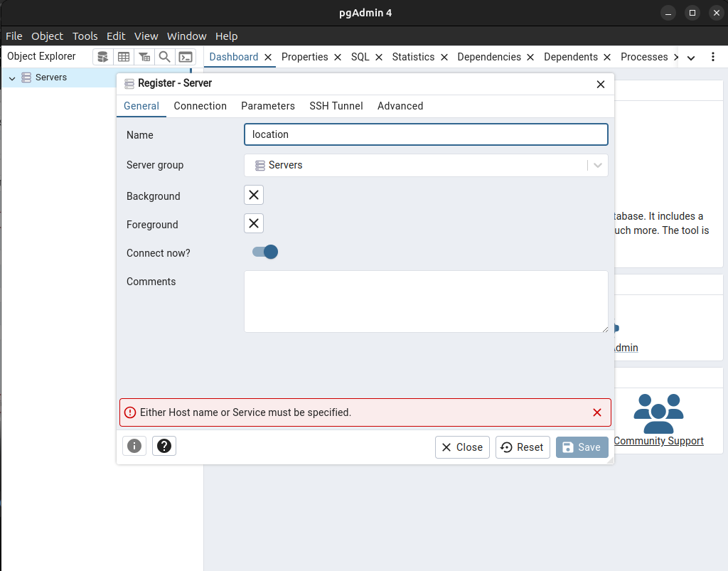The height and width of the screenshot is (571, 728).
Task: Launch the PSQL Tool terminal icon
Action: click(x=186, y=57)
